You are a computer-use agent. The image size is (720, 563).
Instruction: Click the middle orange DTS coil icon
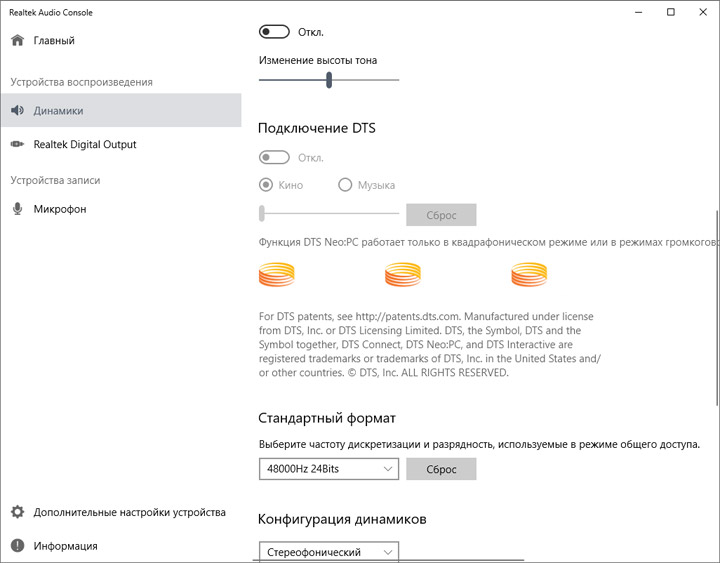click(x=403, y=274)
